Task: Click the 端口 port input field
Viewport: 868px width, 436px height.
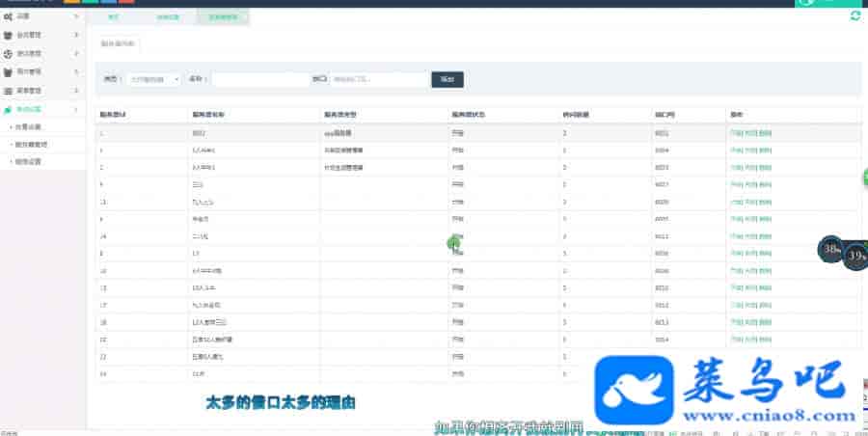Action: [x=378, y=79]
